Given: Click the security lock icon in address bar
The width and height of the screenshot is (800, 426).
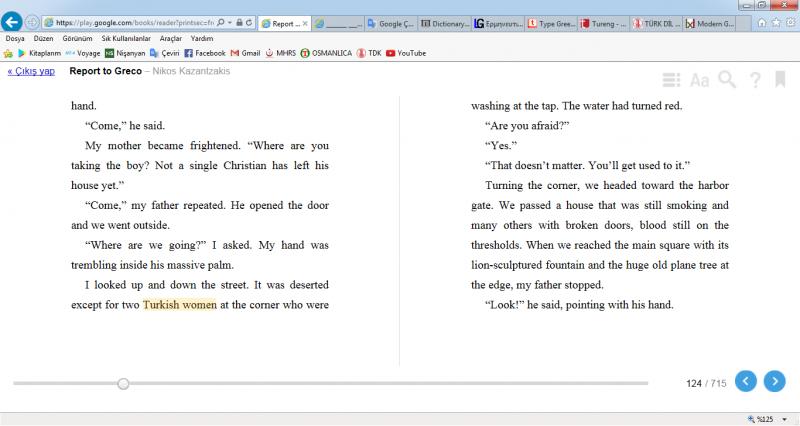Looking at the screenshot, I should [x=239, y=22].
